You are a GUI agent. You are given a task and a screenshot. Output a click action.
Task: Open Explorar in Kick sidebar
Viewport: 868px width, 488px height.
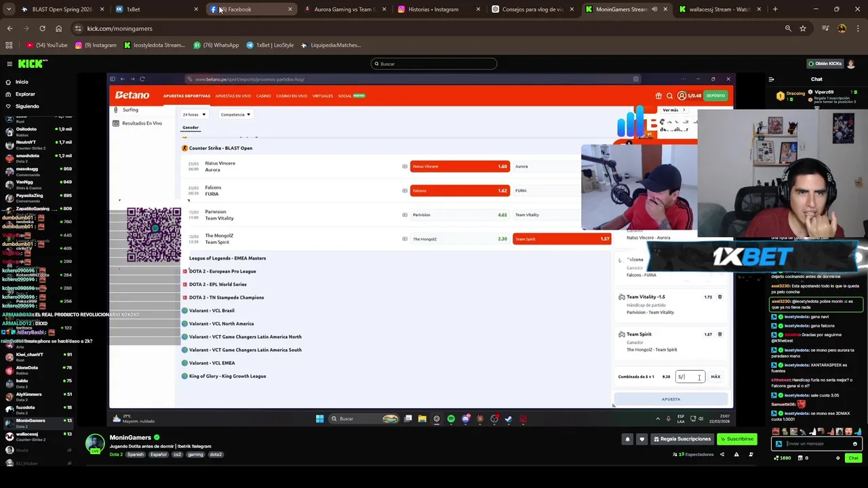pos(25,94)
